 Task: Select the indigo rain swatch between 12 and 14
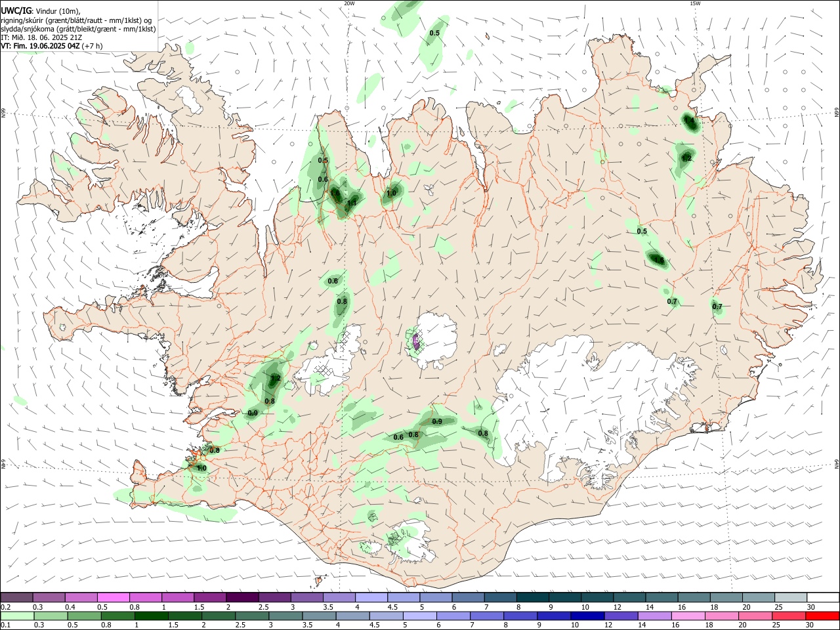coord(620,616)
